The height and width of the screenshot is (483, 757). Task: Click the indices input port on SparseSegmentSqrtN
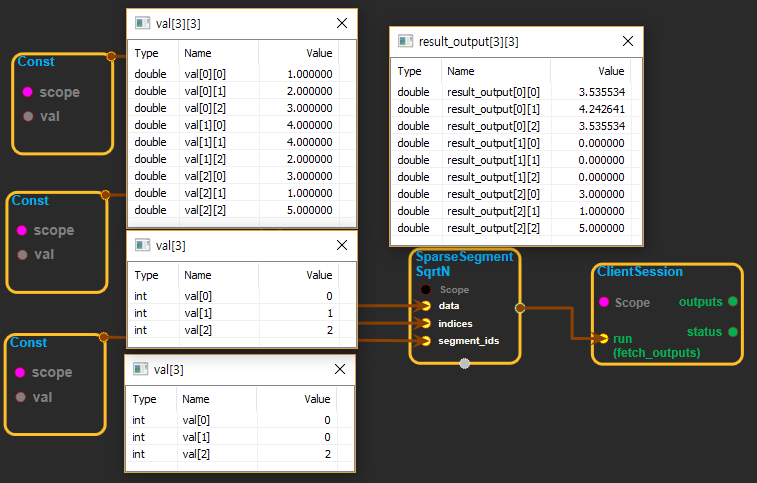[426, 323]
